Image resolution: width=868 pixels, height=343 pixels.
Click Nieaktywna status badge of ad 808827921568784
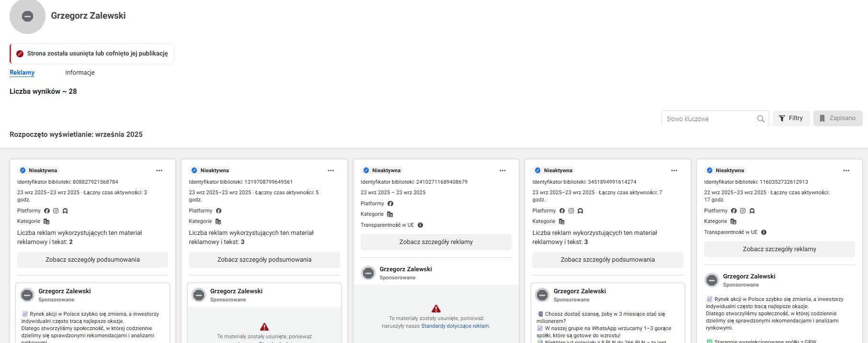(x=39, y=170)
